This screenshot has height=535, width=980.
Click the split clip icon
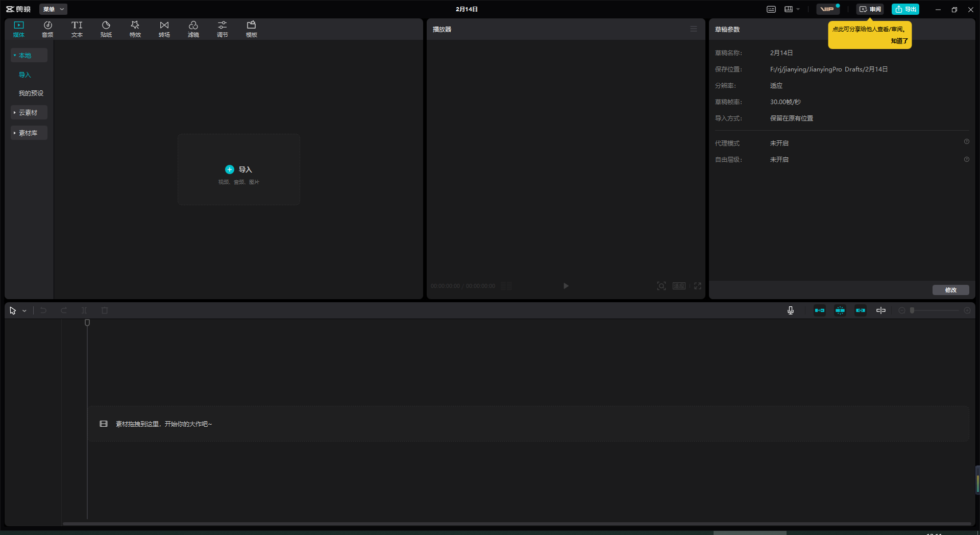coord(84,310)
